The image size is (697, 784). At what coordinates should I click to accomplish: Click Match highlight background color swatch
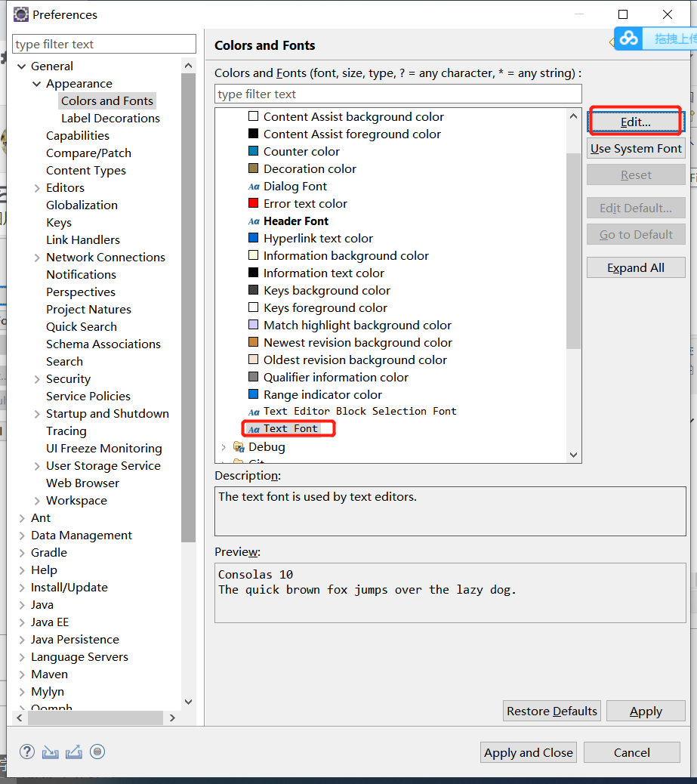[254, 325]
